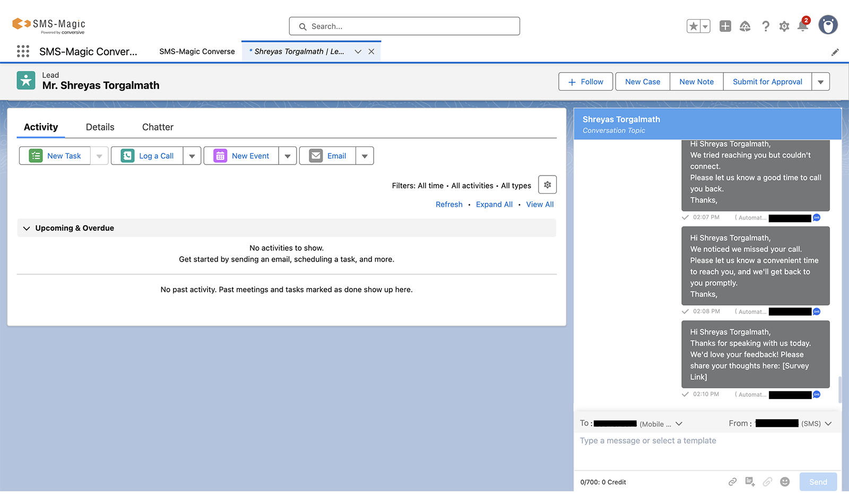The width and height of the screenshot is (849, 504).
Task: Click the New Case button
Action: [643, 82]
